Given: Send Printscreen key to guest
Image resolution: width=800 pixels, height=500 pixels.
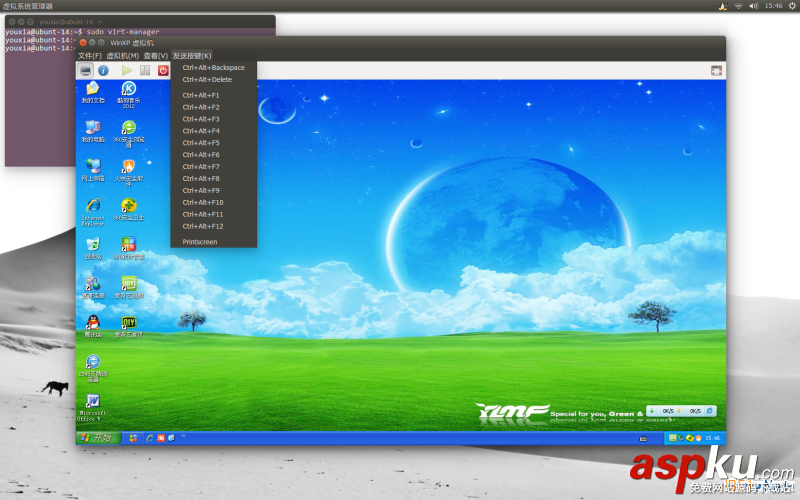Looking at the screenshot, I should click(213, 242).
